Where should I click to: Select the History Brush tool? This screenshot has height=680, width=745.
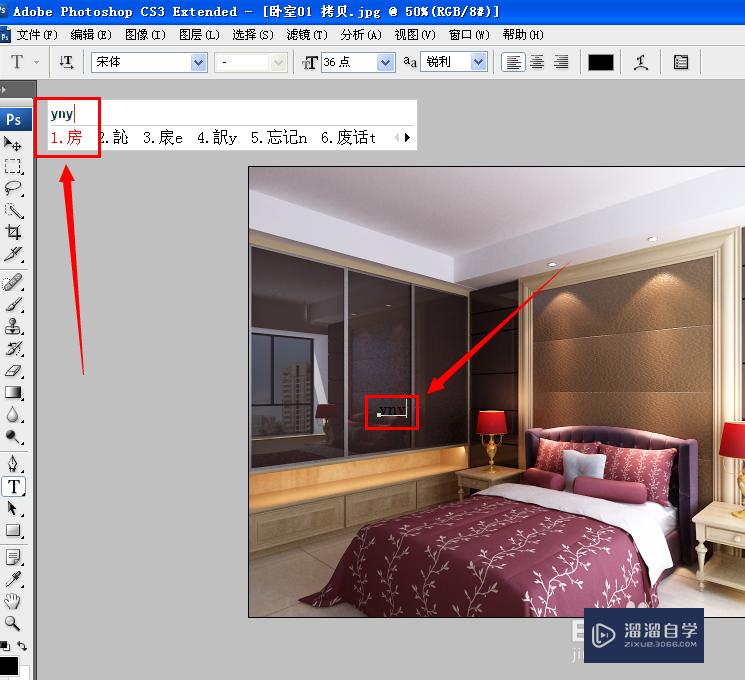[x=12, y=349]
